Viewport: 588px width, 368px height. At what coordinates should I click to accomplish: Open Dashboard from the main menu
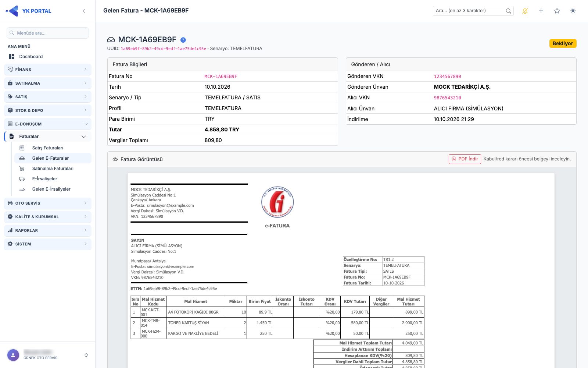48,57
